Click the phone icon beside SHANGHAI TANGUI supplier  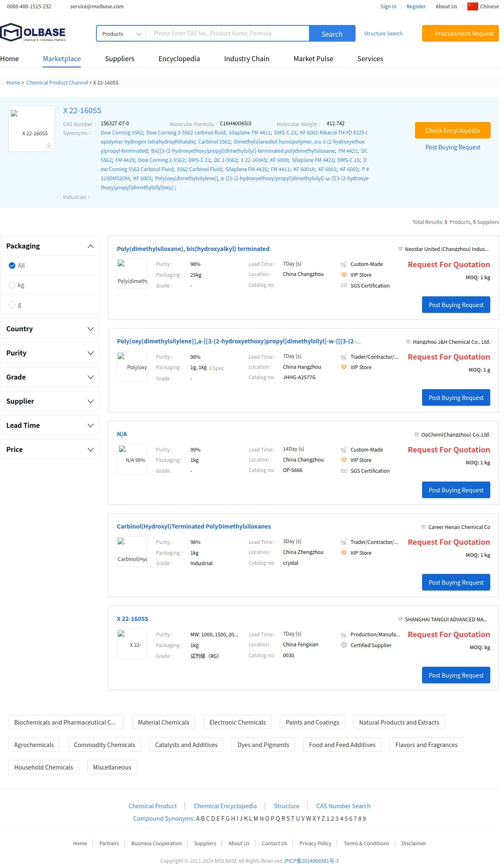400,619
